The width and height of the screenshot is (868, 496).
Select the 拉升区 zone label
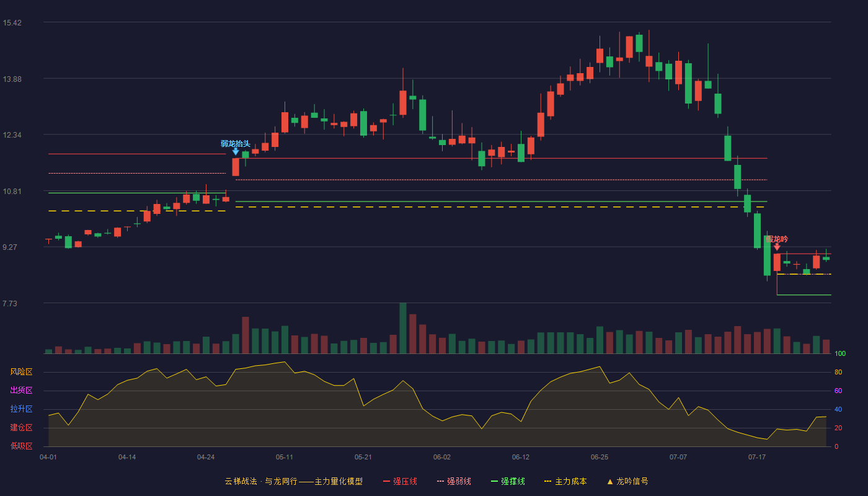[x=21, y=409]
